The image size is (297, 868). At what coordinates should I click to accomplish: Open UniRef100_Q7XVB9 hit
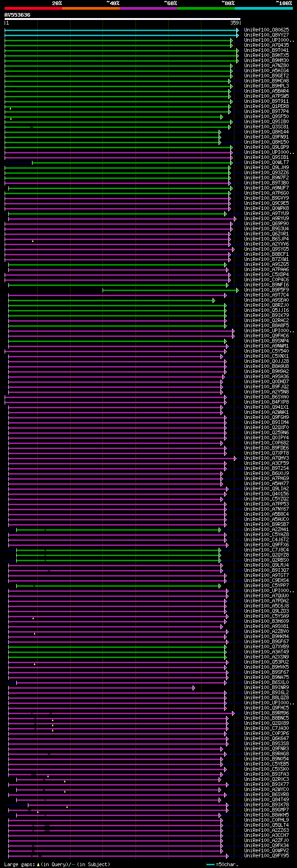coord(266,646)
